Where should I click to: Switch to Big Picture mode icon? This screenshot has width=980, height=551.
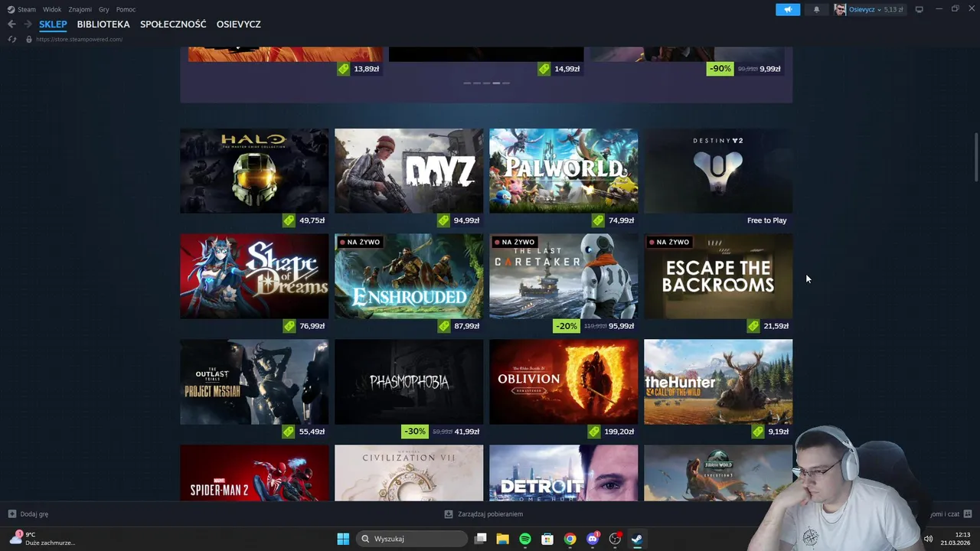tap(919, 9)
